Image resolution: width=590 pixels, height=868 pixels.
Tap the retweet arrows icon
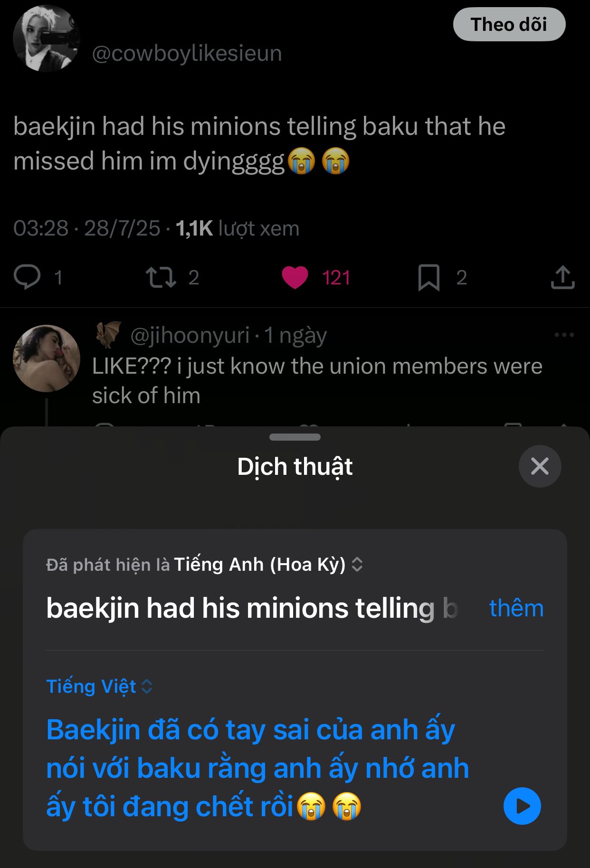161,277
